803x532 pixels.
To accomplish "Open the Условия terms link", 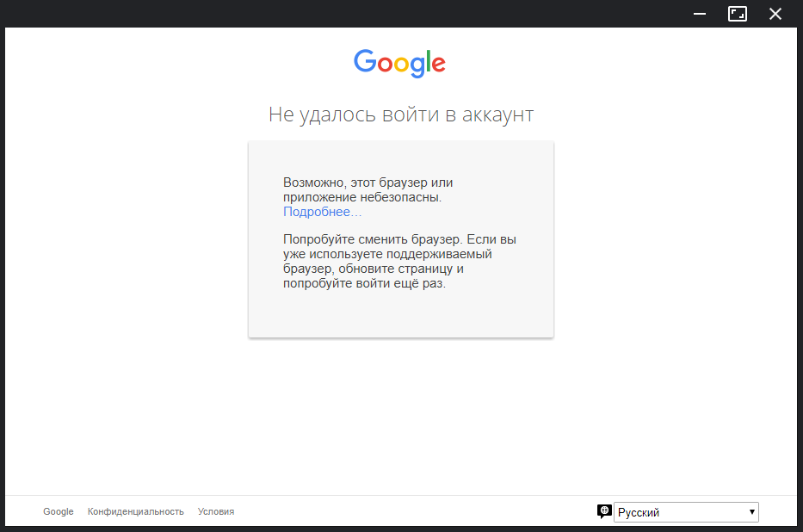I will 216,511.
